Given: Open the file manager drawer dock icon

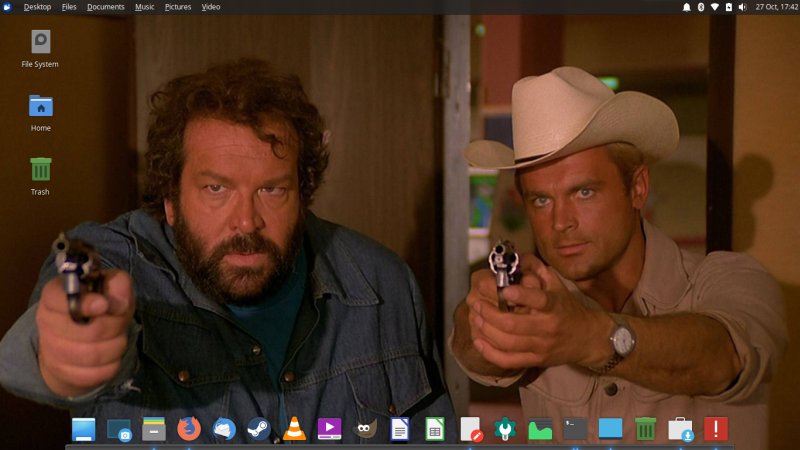Looking at the screenshot, I should [154, 429].
